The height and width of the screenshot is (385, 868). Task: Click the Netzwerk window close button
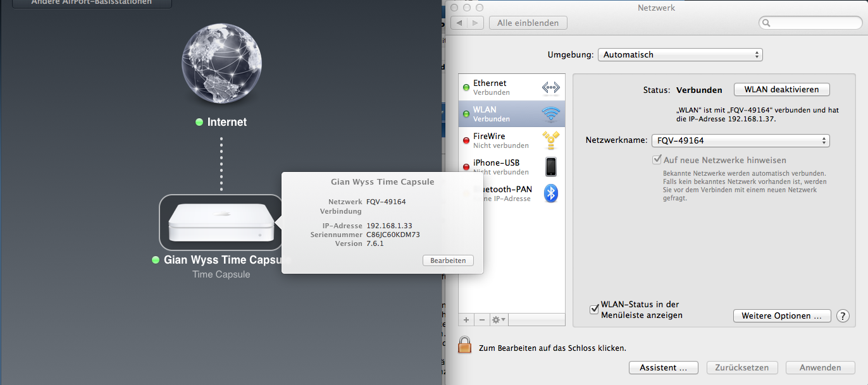455,8
